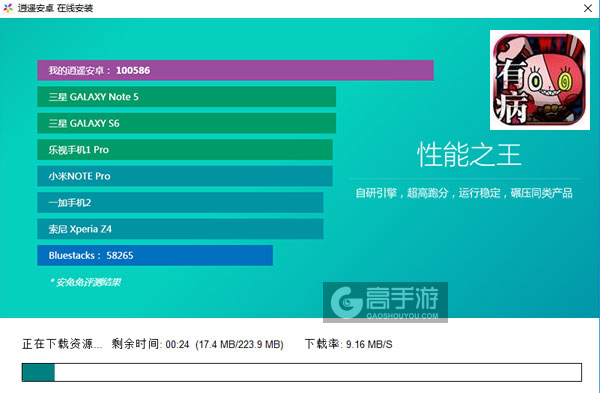600x393 pixels.
Task: Select the Bluestacks 58265 bar
Action: tap(155, 255)
